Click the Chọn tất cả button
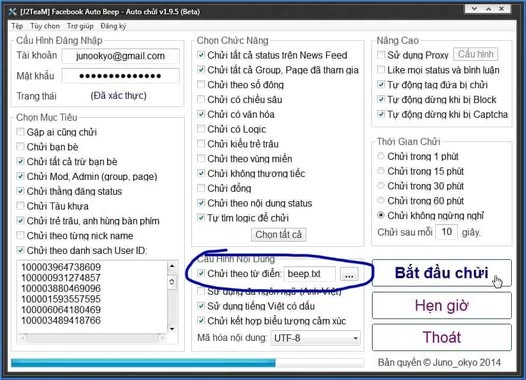The height and width of the screenshot is (380, 526). coord(278,234)
